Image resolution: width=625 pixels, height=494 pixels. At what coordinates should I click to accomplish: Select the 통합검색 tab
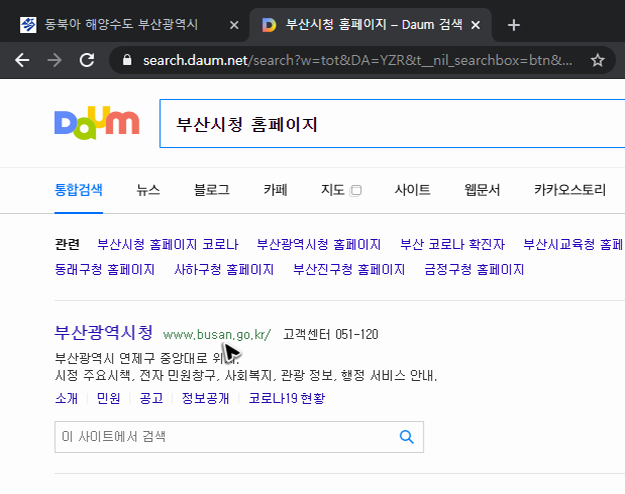pyautogui.click(x=79, y=190)
